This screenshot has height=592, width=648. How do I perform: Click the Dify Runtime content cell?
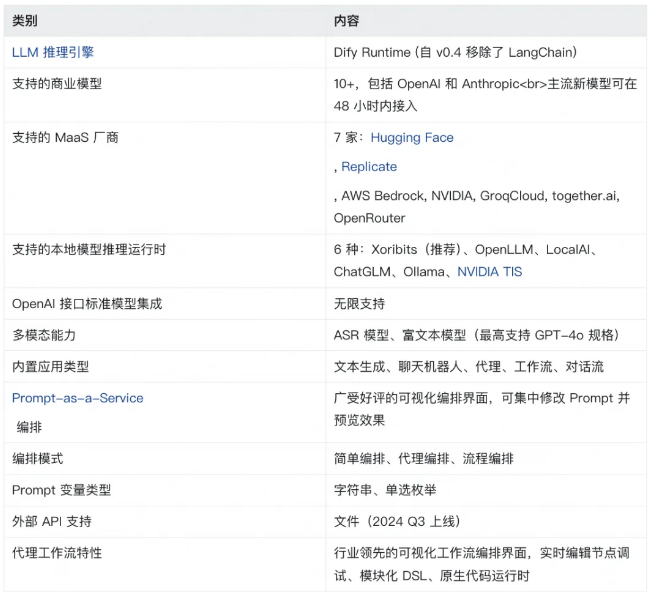tap(486, 52)
